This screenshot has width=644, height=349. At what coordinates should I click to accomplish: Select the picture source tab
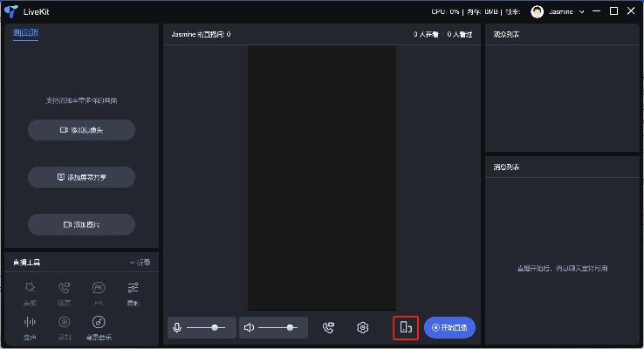(25, 33)
